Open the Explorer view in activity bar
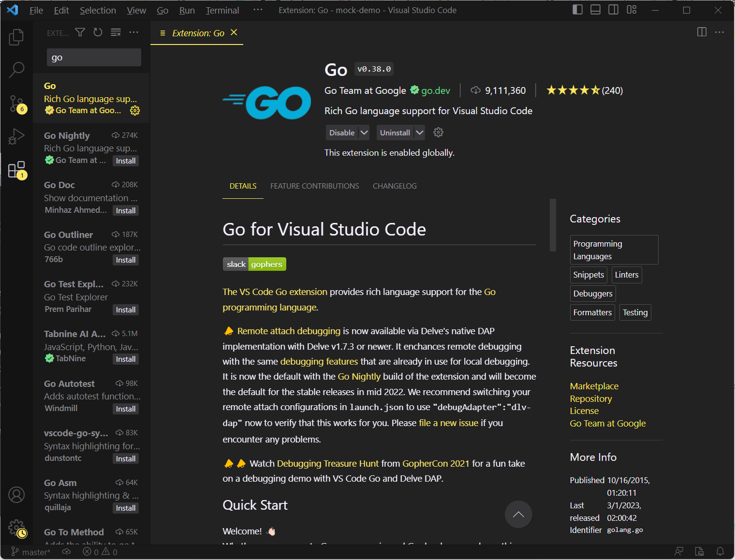735x560 pixels. (16, 37)
